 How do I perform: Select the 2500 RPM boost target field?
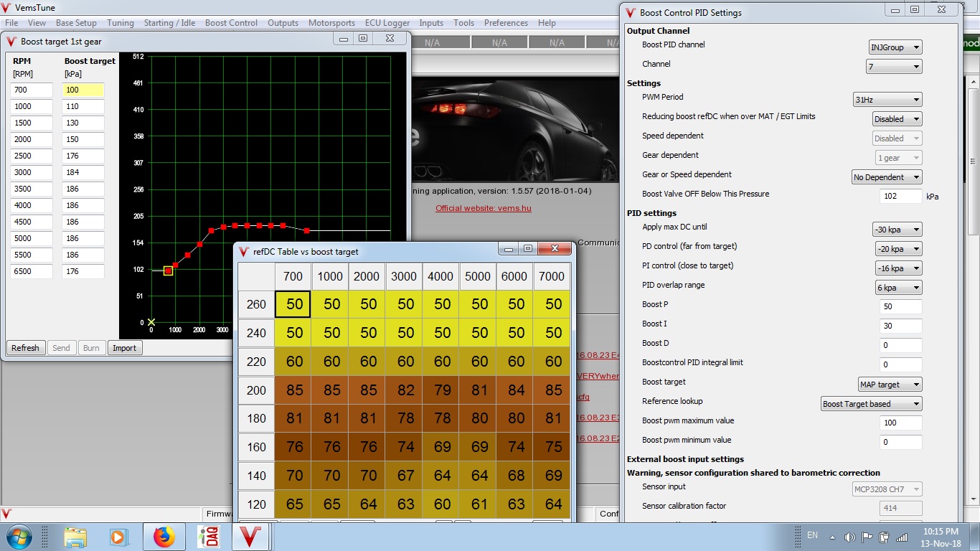point(83,156)
